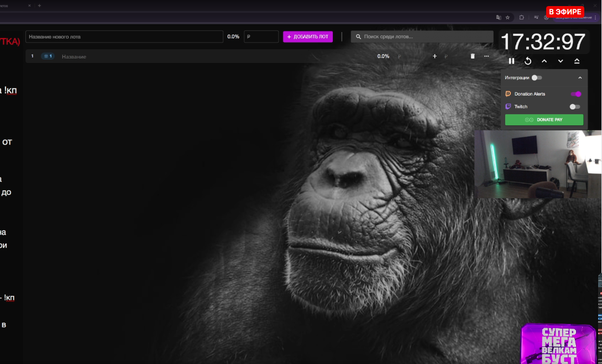This screenshot has height=364, width=602.
Task: Focus the Поиск среди лотов search box
Action: pyautogui.click(x=422, y=37)
